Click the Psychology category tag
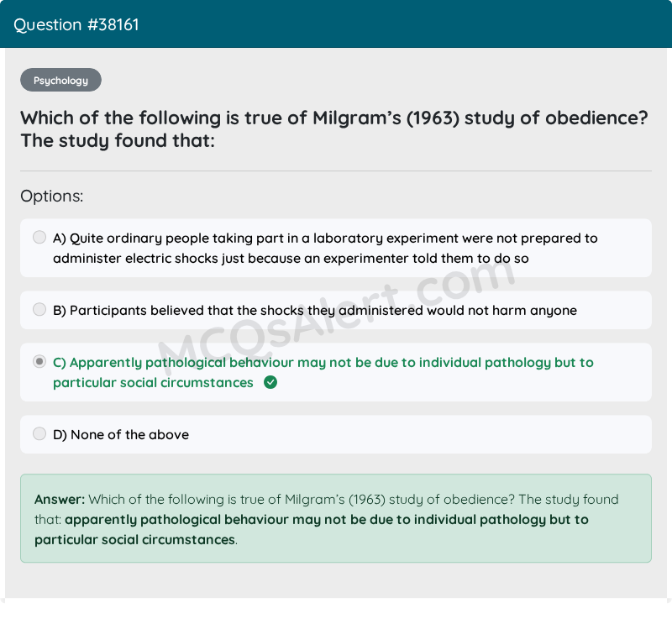This screenshot has height=624, width=672. click(x=60, y=81)
